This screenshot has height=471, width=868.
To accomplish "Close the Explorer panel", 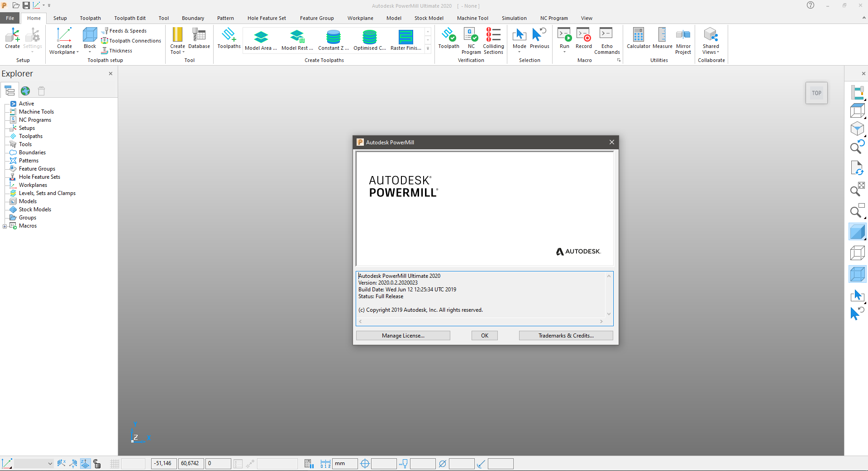I will coord(110,73).
